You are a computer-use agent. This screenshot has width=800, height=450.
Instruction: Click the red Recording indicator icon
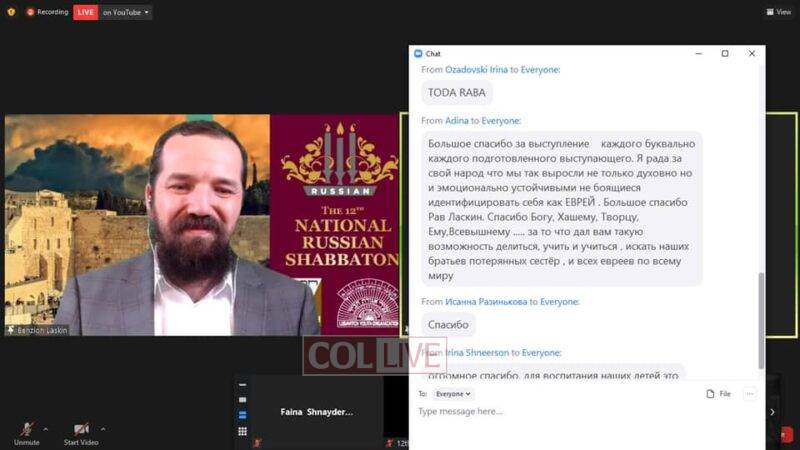(30, 12)
